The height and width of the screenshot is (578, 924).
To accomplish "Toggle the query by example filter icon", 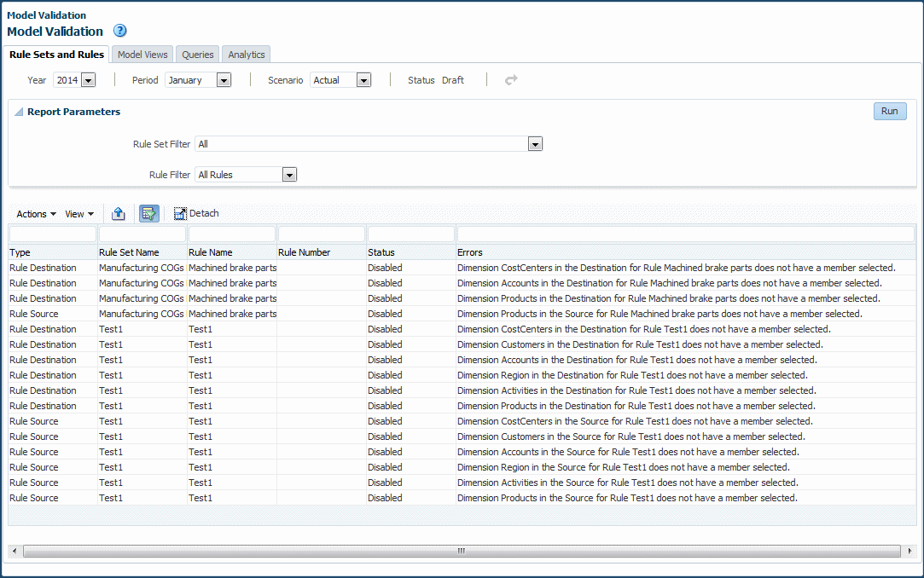I will coord(149,214).
